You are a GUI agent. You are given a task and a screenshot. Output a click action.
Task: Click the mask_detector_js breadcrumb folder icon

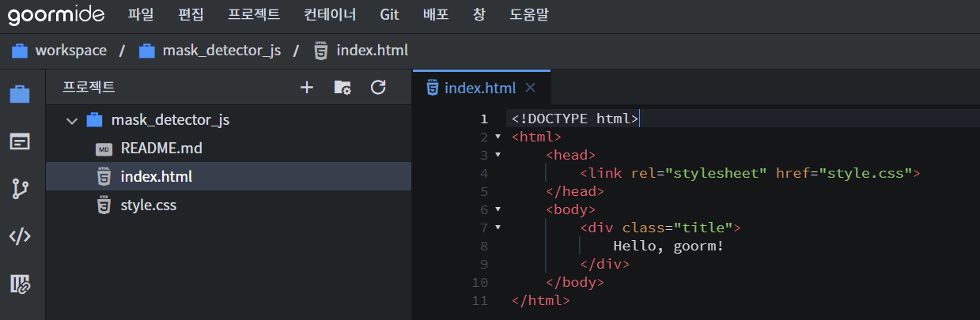point(146,51)
